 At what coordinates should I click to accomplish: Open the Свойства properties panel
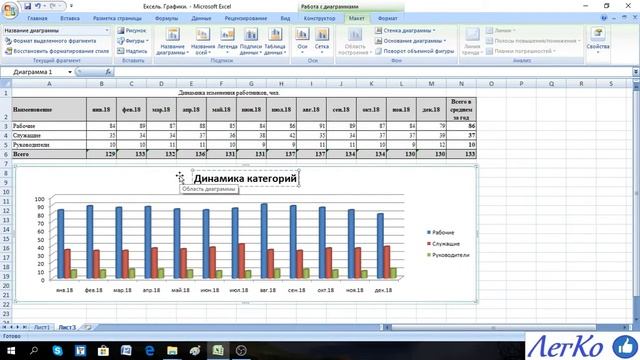(x=598, y=42)
